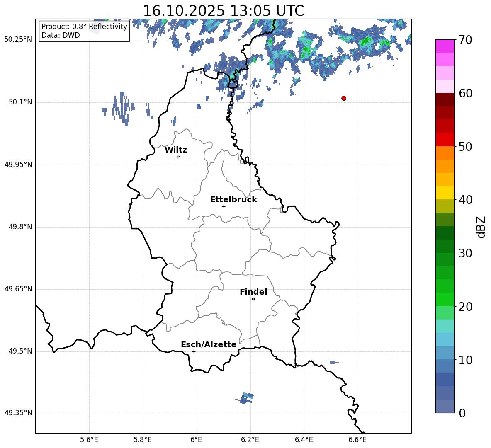Click the Ettelbruck city label
The height and width of the screenshot is (448, 491).
[233, 199]
